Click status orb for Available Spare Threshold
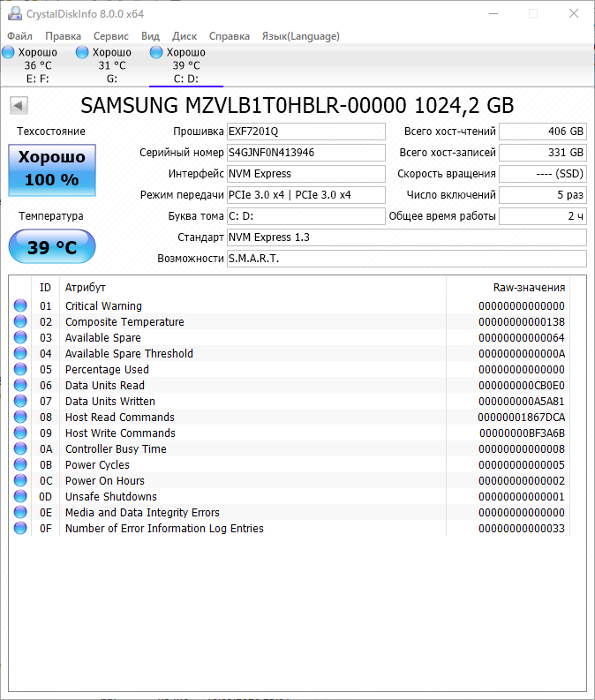The width and height of the screenshot is (595, 700). point(20,353)
